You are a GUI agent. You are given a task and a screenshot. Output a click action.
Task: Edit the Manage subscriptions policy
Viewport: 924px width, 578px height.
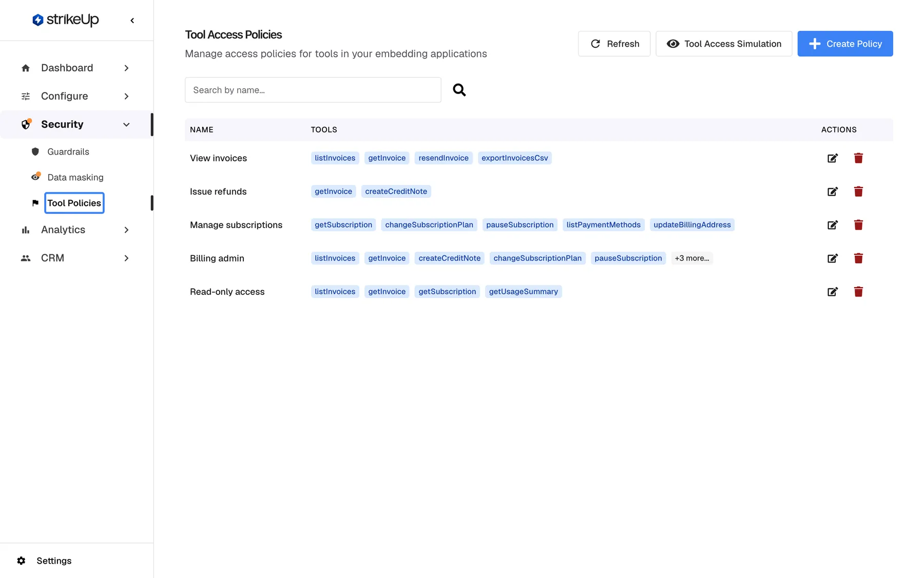pyautogui.click(x=833, y=225)
